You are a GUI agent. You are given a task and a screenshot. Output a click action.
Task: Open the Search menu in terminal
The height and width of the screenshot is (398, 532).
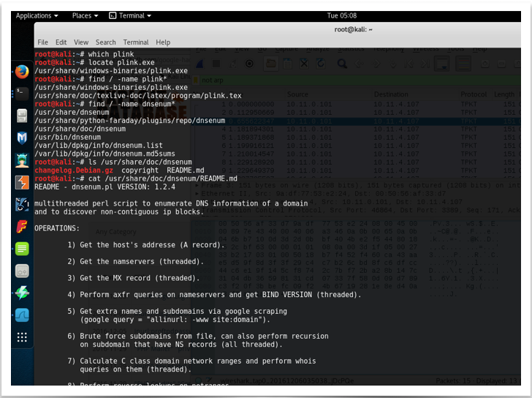point(105,42)
